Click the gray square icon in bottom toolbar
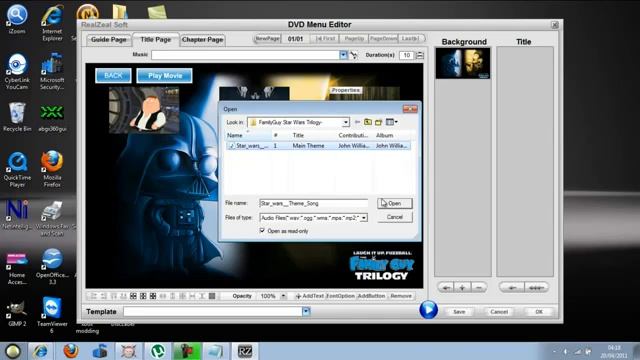The image size is (640, 360). [212, 296]
